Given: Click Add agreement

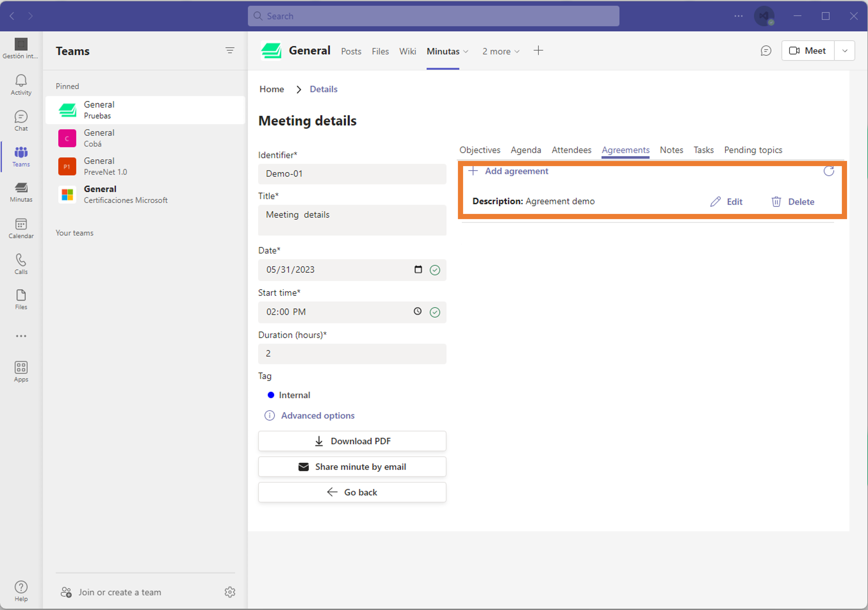Looking at the screenshot, I should point(508,171).
